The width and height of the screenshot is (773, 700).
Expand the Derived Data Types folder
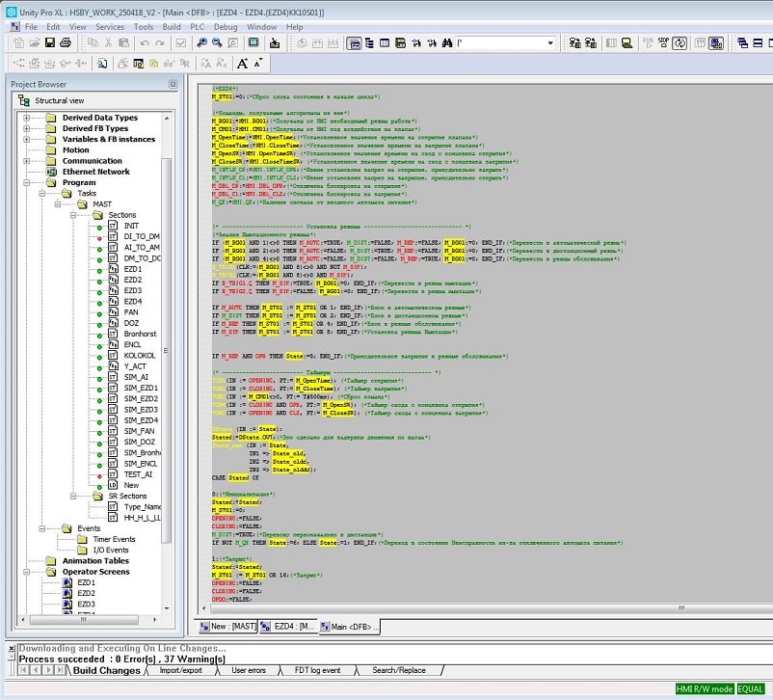point(27,118)
